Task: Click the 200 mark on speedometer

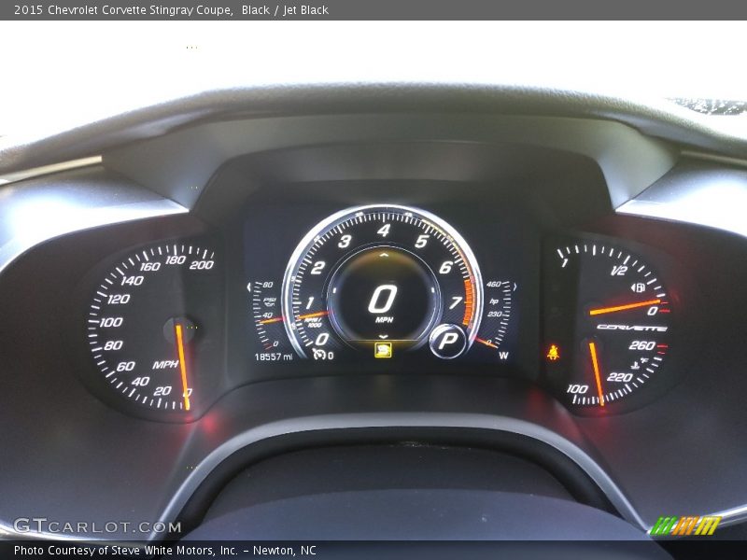Action: coord(201,265)
